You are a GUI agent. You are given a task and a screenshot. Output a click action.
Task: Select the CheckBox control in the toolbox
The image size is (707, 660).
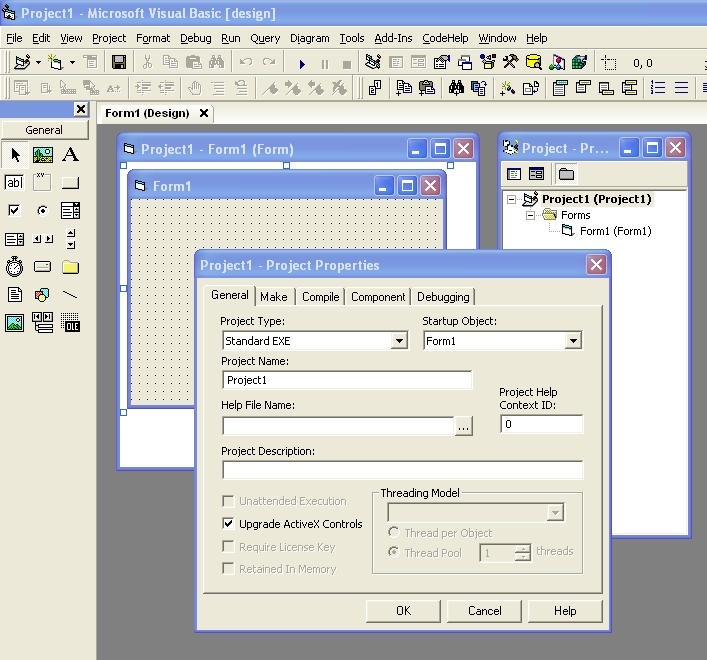(x=14, y=211)
